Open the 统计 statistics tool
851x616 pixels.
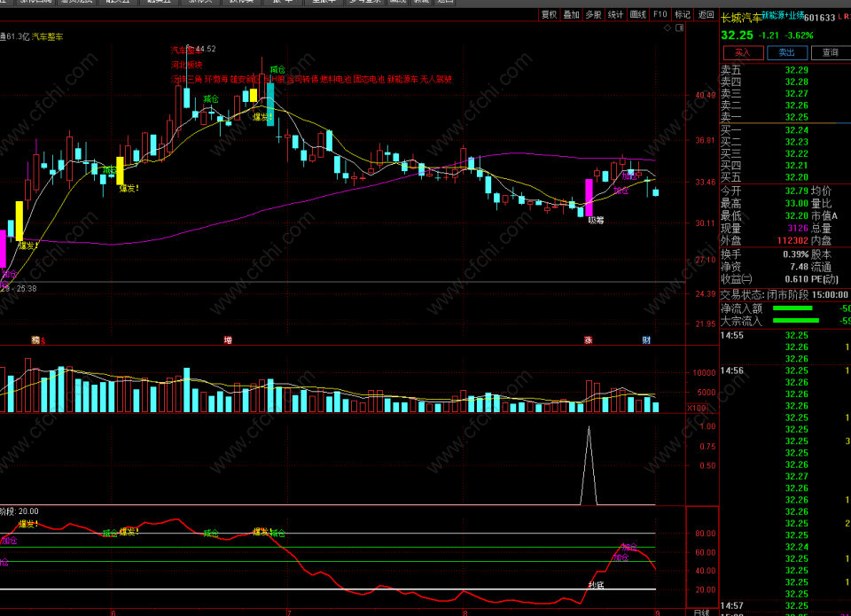pos(615,15)
